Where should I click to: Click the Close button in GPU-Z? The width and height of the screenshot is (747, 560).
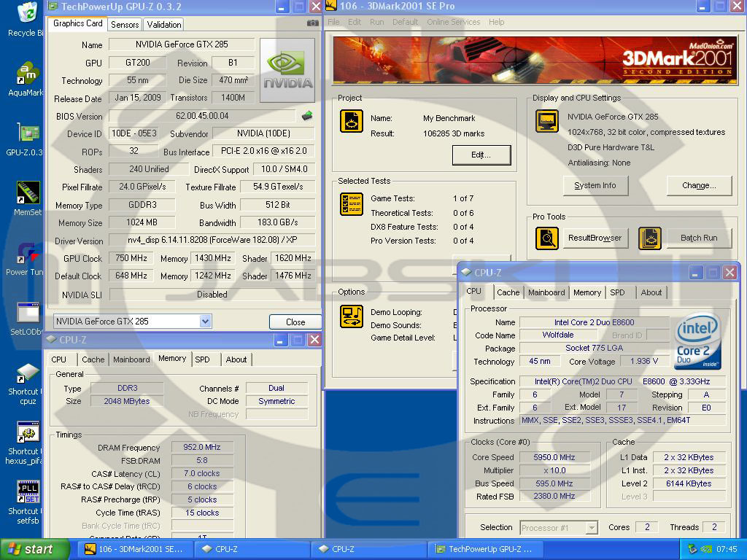coord(295,322)
